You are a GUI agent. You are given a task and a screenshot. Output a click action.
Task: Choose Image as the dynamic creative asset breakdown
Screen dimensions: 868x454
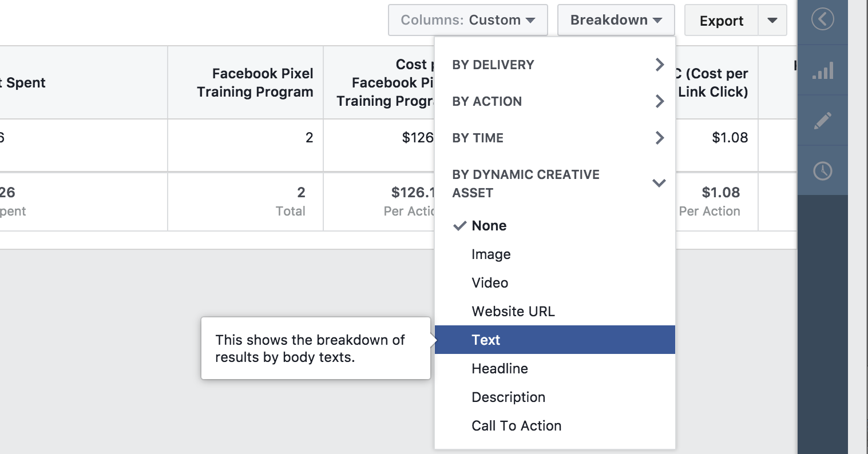491,254
